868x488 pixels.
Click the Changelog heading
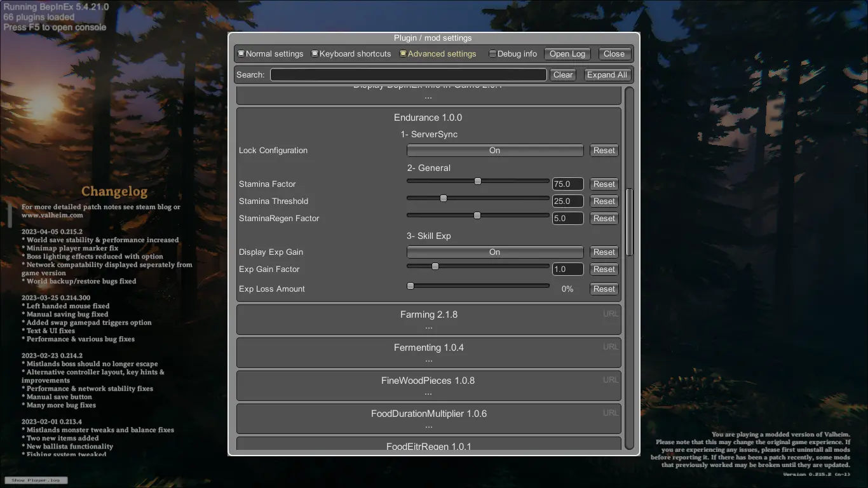pyautogui.click(x=114, y=191)
